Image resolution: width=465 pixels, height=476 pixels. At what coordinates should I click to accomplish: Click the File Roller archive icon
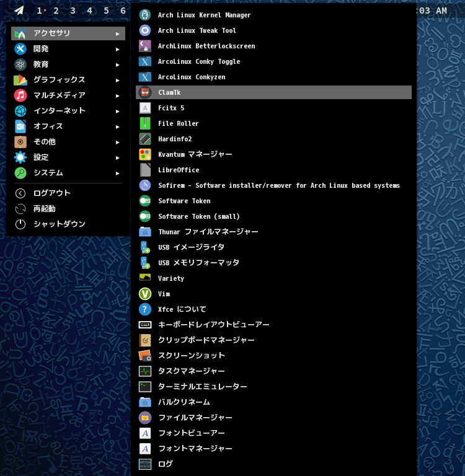click(x=145, y=123)
